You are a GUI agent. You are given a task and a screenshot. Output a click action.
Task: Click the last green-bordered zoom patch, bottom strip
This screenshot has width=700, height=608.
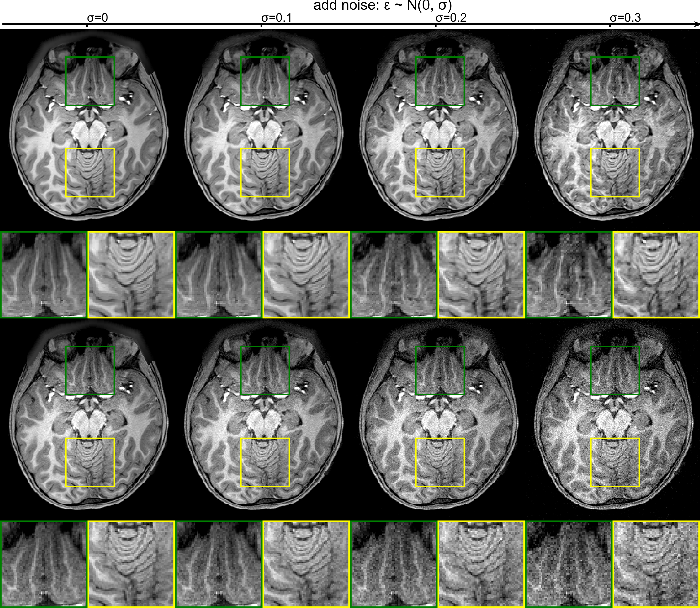[569, 565]
